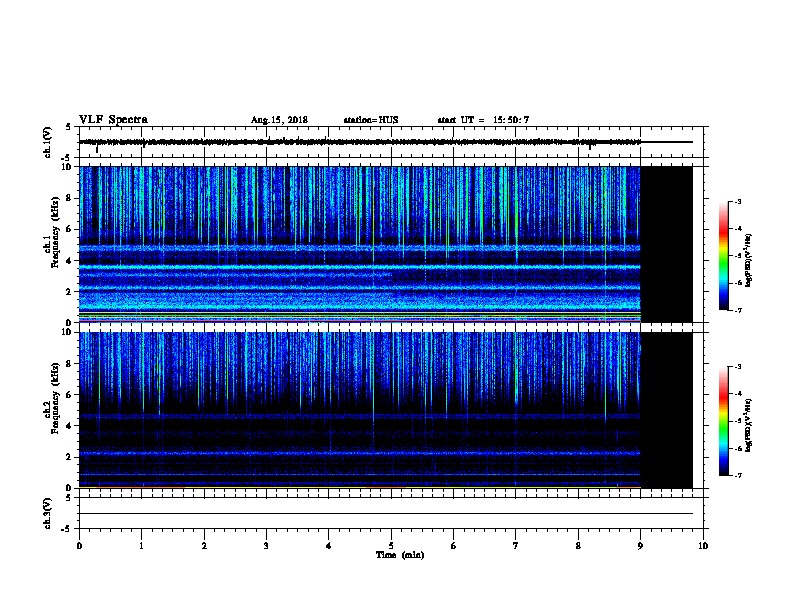Image resolution: width=792 pixels, height=612 pixels.
Task: Click the ch.2 Frequency (kHz) axis label
Action: coord(51,398)
